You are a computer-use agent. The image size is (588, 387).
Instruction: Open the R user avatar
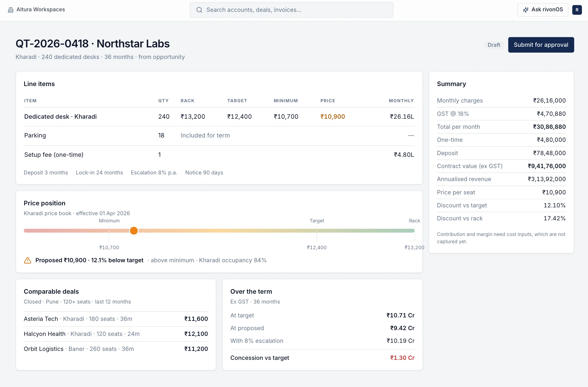pyautogui.click(x=577, y=10)
